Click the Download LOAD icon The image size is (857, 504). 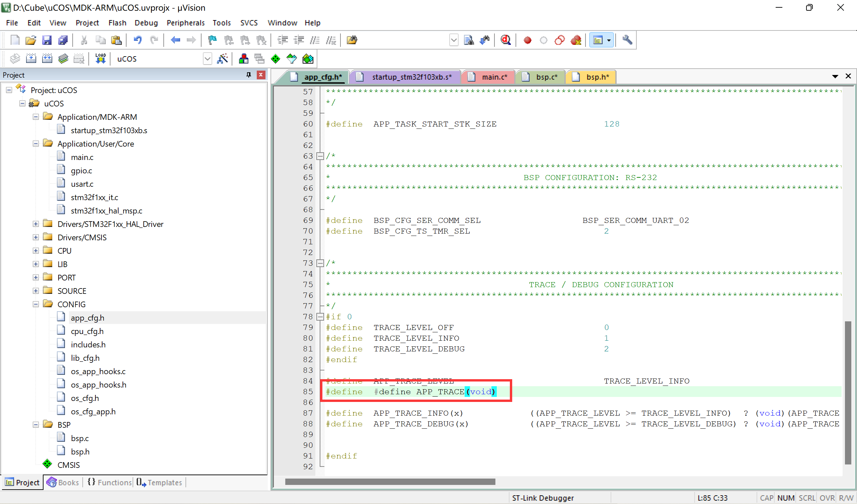click(100, 59)
